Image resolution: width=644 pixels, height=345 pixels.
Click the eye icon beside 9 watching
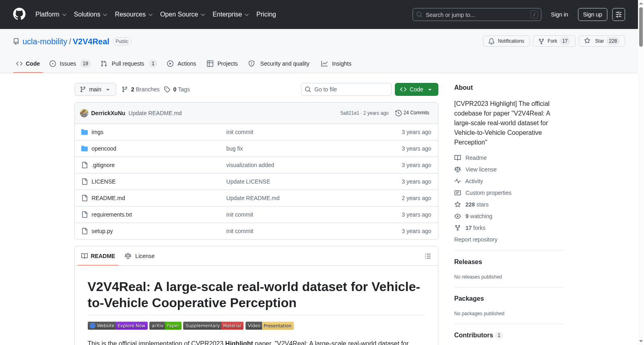458,216
